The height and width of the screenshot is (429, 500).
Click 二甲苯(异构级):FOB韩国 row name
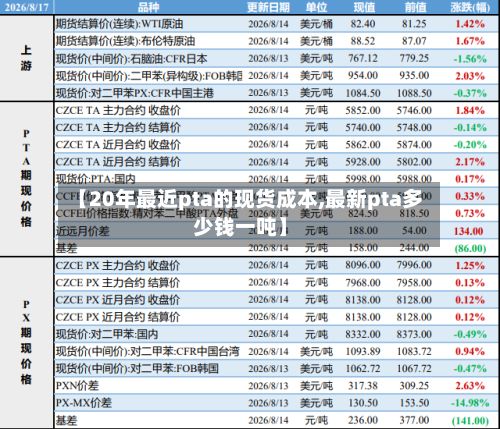pyautogui.click(x=149, y=76)
